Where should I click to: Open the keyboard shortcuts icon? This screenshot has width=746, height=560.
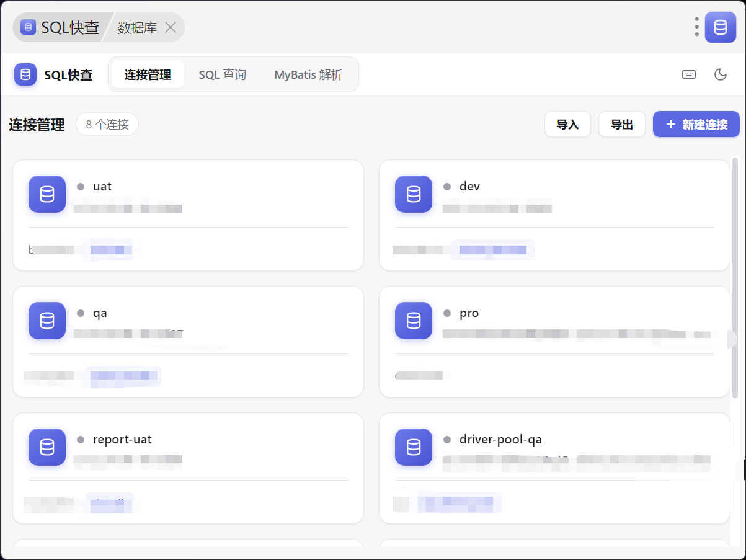(x=689, y=74)
